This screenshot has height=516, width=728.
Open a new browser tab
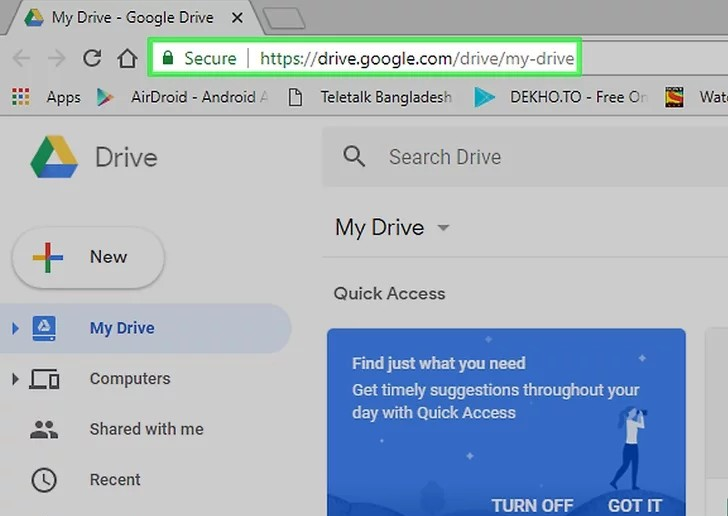[x=284, y=17]
